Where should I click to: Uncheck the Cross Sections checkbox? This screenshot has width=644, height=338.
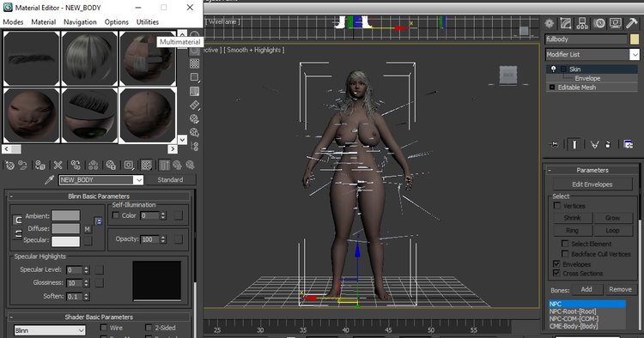pyautogui.click(x=556, y=273)
